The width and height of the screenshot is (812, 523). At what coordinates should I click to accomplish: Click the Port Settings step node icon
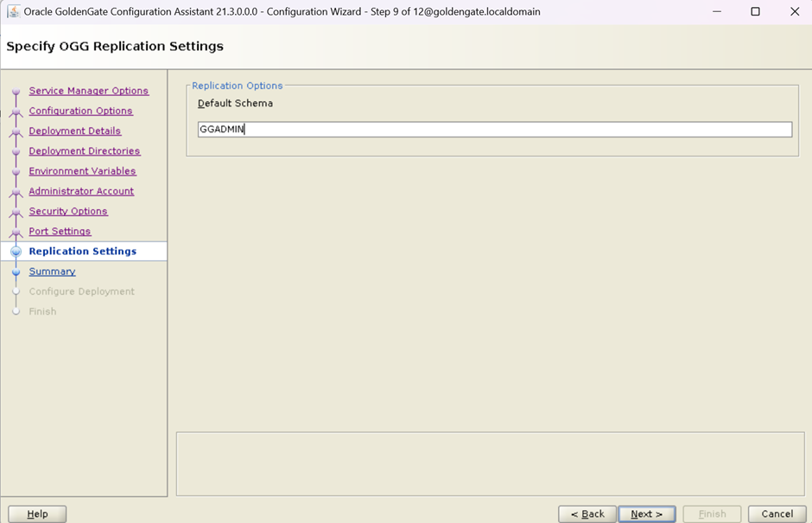coord(16,232)
